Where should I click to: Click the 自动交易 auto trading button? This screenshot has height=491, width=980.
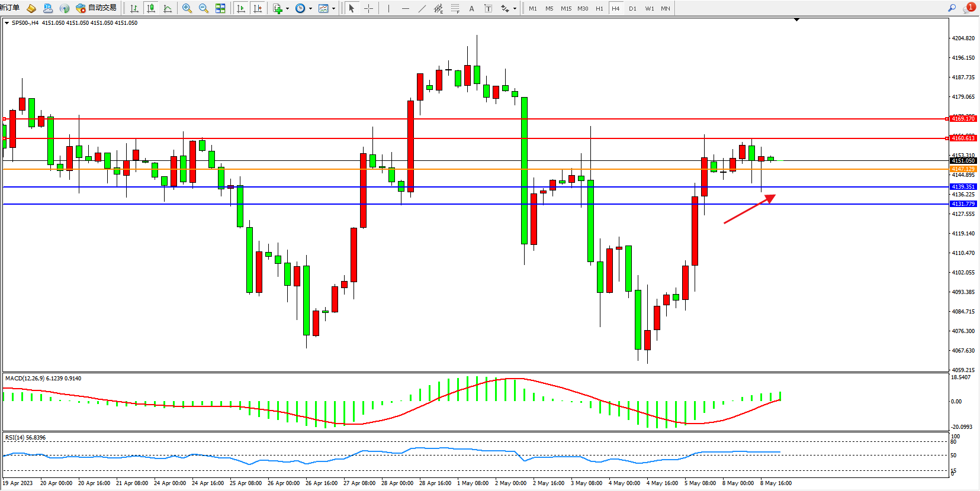(x=97, y=8)
